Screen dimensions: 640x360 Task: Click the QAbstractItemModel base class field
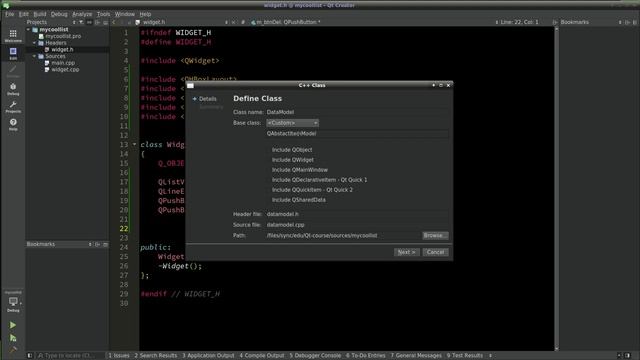357,133
